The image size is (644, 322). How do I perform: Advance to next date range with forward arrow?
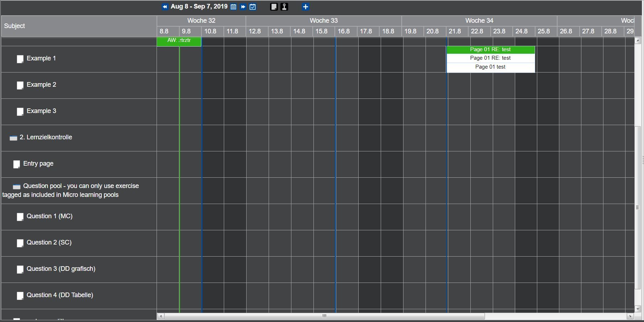tap(243, 7)
